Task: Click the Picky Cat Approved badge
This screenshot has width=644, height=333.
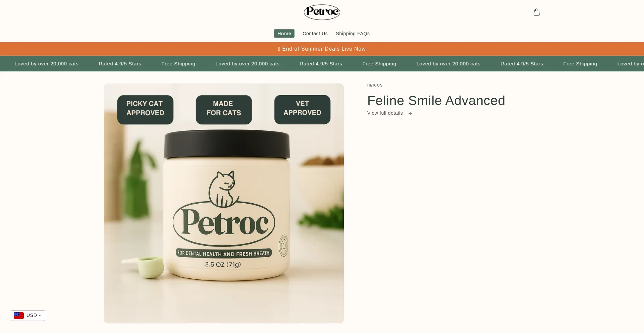Action: [x=145, y=110]
